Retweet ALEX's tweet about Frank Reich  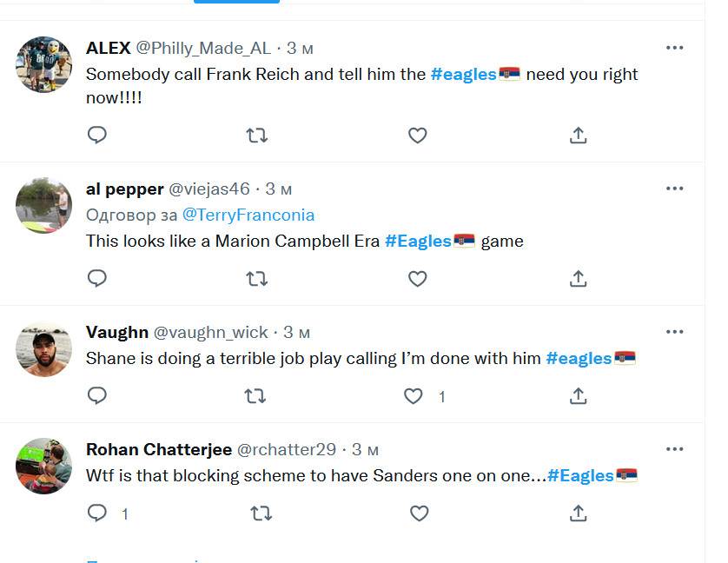pyautogui.click(x=256, y=135)
